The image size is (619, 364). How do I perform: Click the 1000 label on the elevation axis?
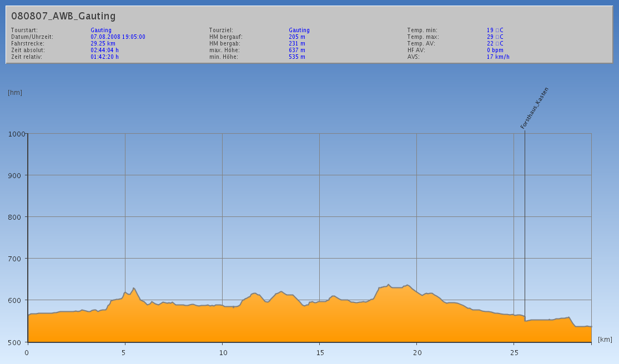click(x=17, y=134)
